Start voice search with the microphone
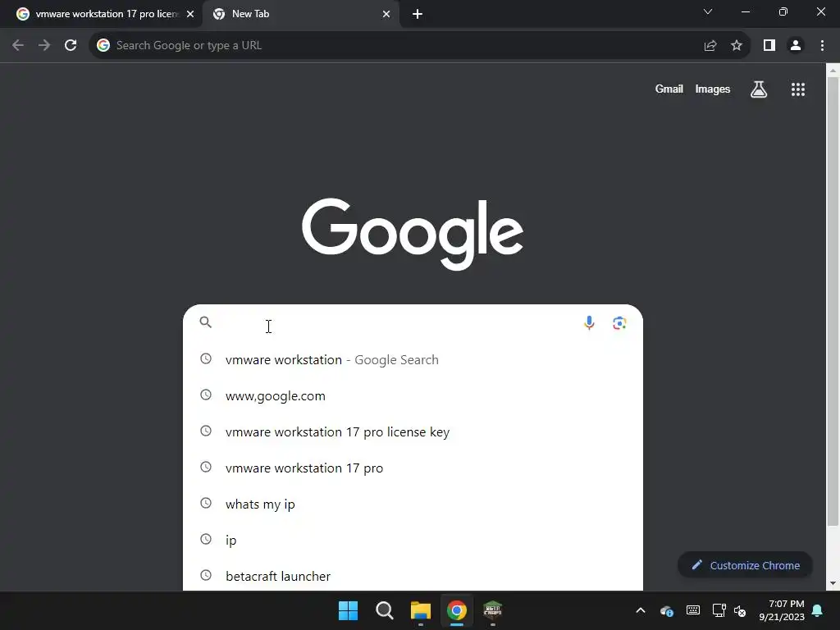 (x=589, y=323)
